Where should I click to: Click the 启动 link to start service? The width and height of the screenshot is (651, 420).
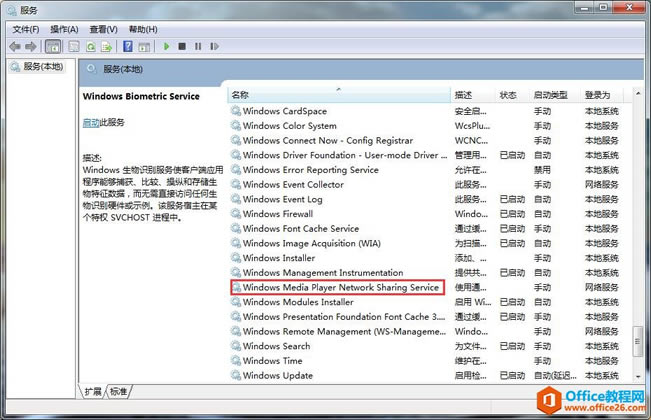click(91, 122)
